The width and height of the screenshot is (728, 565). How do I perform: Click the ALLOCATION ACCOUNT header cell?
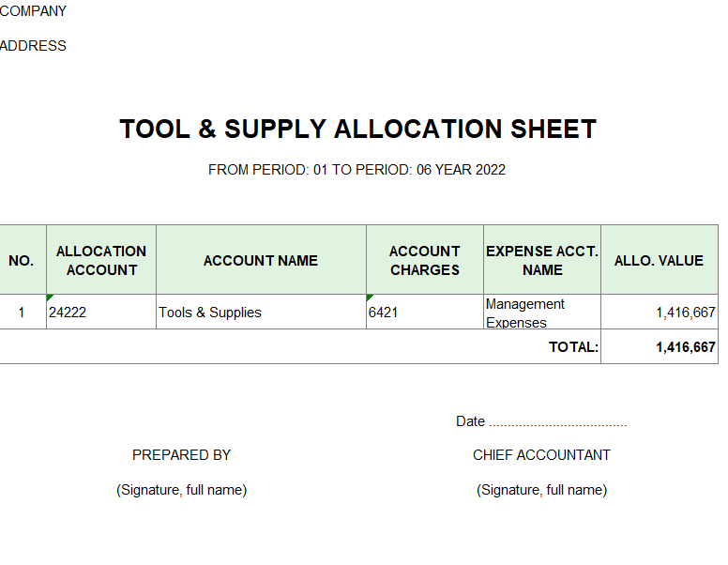click(101, 260)
